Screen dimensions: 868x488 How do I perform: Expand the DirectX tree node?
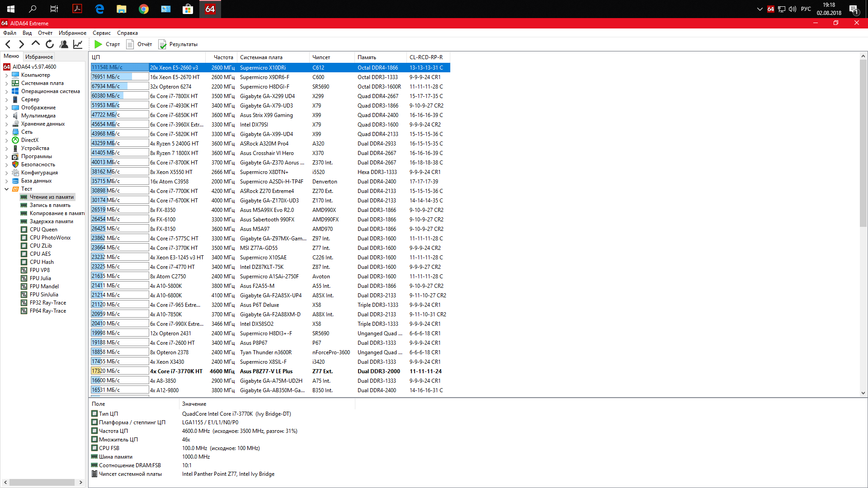tap(6, 140)
